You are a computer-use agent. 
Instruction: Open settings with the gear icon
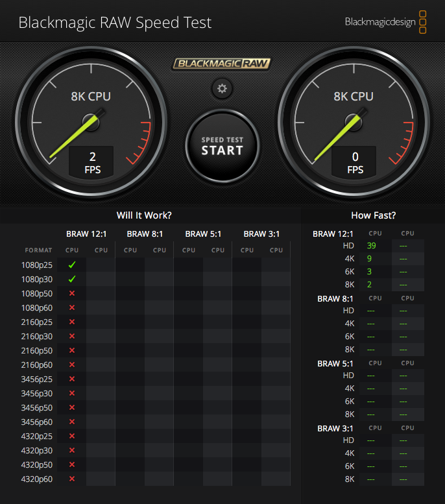(222, 88)
